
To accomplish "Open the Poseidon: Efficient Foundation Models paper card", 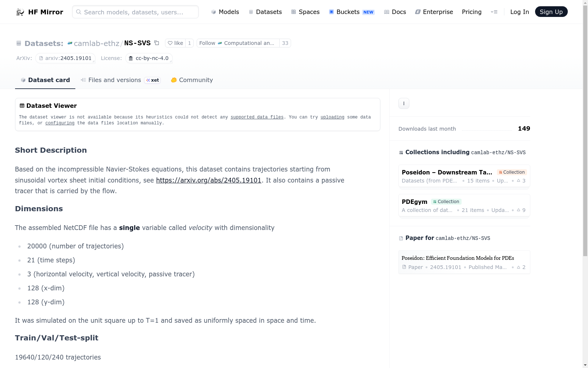I will [464, 262].
